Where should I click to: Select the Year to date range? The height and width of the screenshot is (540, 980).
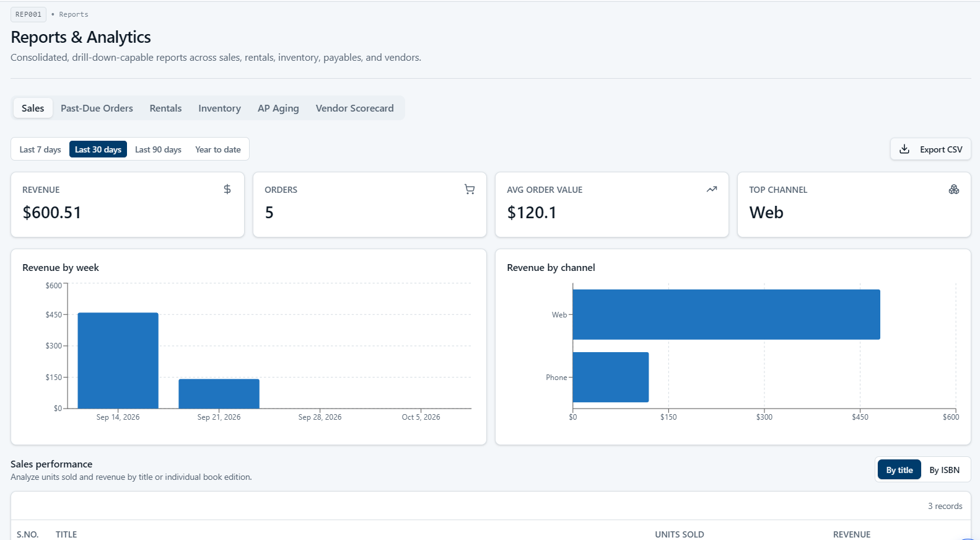coord(218,149)
